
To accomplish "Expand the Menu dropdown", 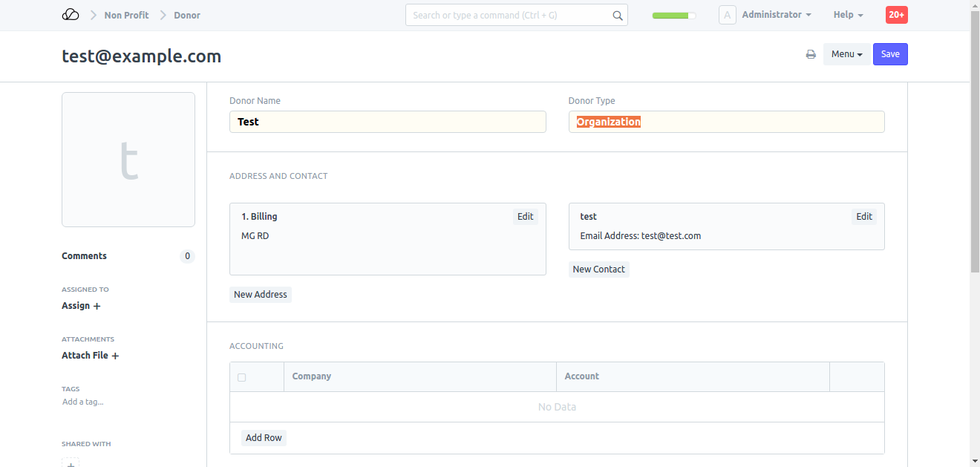I will click(x=846, y=54).
